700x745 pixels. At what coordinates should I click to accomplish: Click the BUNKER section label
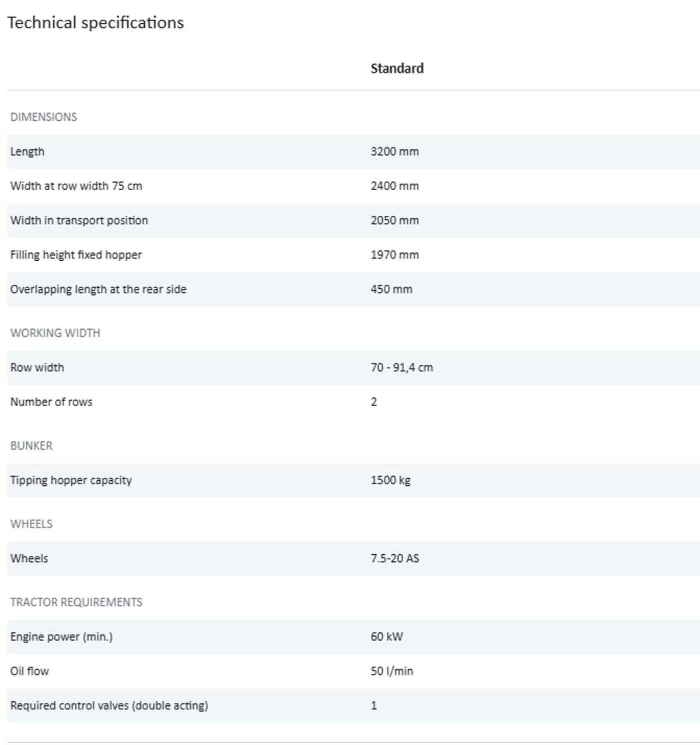point(32,446)
